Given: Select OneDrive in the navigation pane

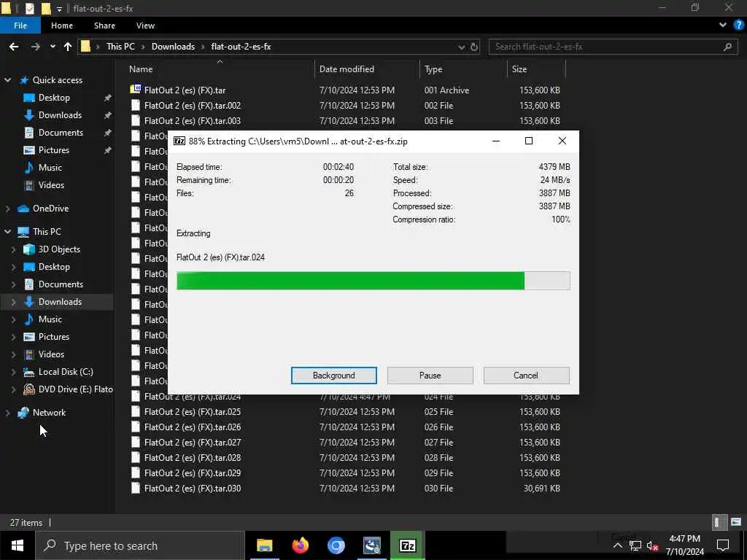Looking at the screenshot, I should [50, 209].
